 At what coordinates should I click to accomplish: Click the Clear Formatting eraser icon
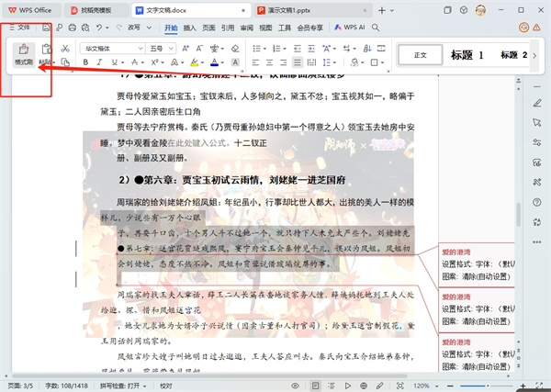235,49
